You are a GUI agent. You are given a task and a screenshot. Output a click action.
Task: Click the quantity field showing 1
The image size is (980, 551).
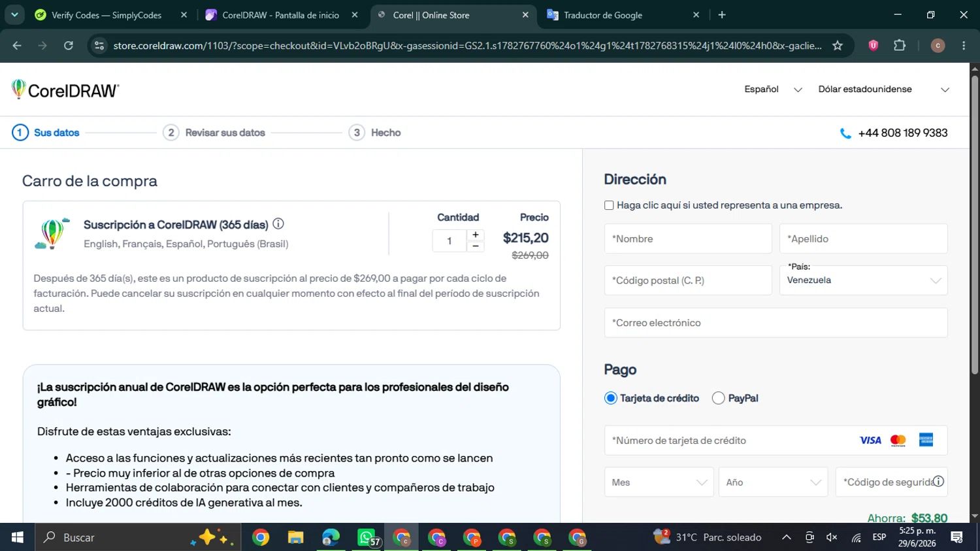pos(449,241)
